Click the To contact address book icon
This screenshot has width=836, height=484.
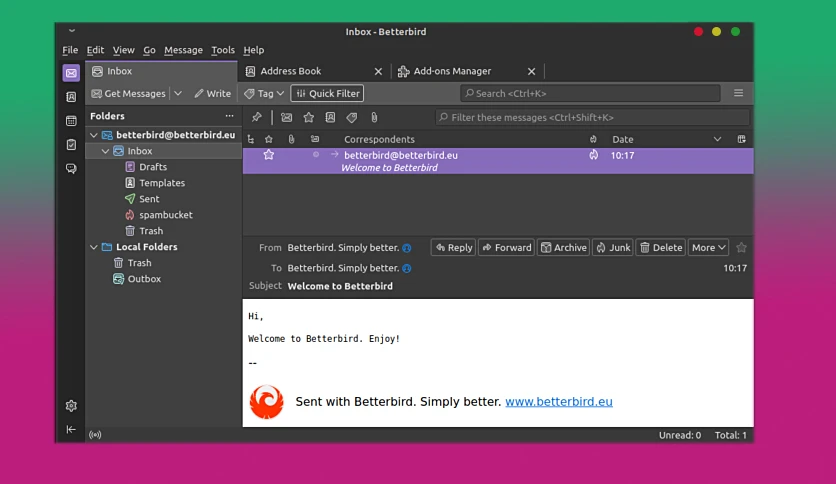(x=407, y=268)
